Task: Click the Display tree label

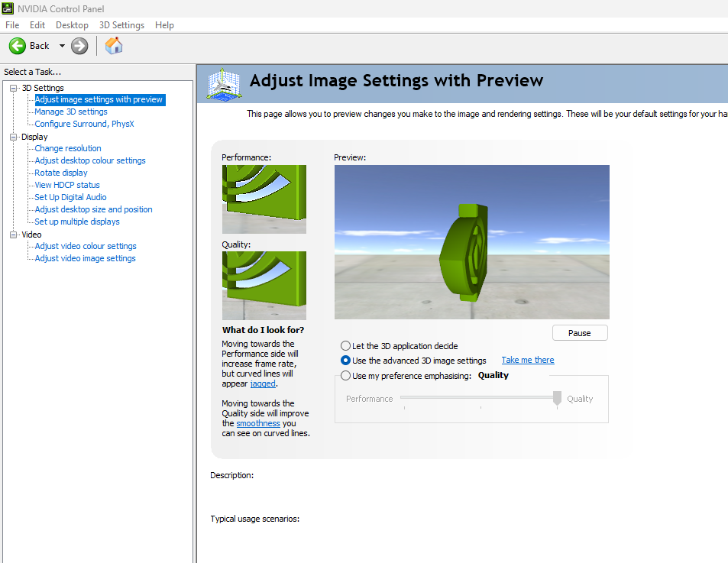Action: (34, 137)
